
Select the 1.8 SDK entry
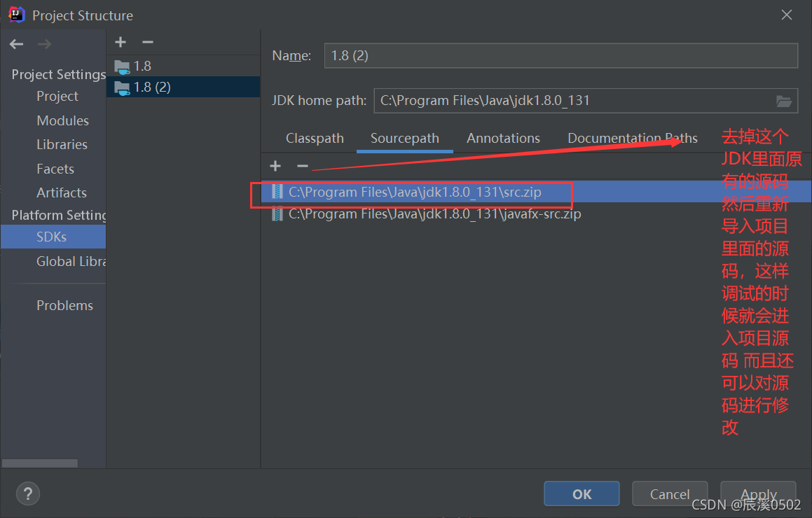[184, 66]
